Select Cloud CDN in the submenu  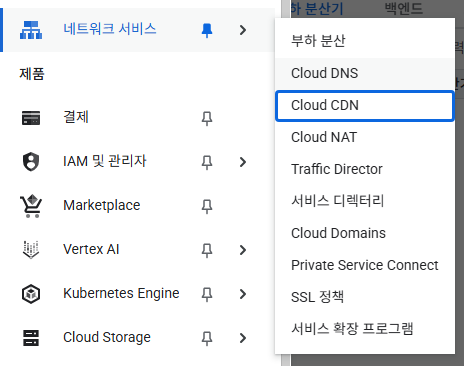[365, 106]
